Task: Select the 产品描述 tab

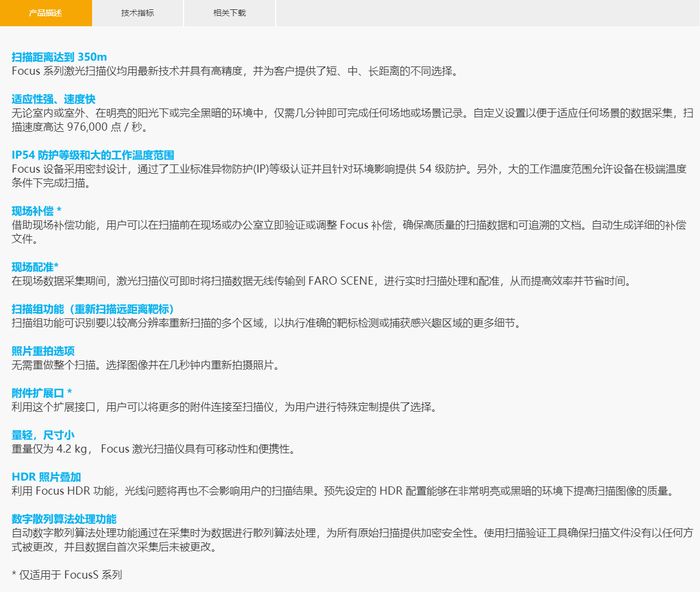Action: click(45, 13)
